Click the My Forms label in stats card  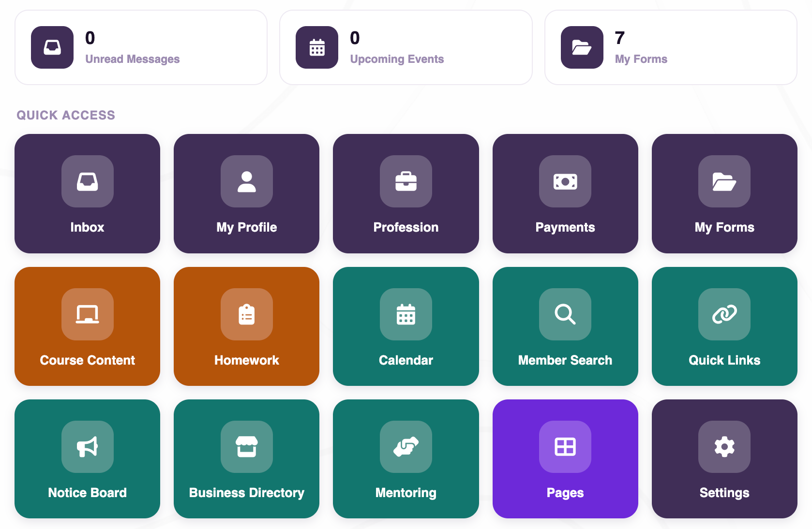pyautogui.click(x=641, y=59)
